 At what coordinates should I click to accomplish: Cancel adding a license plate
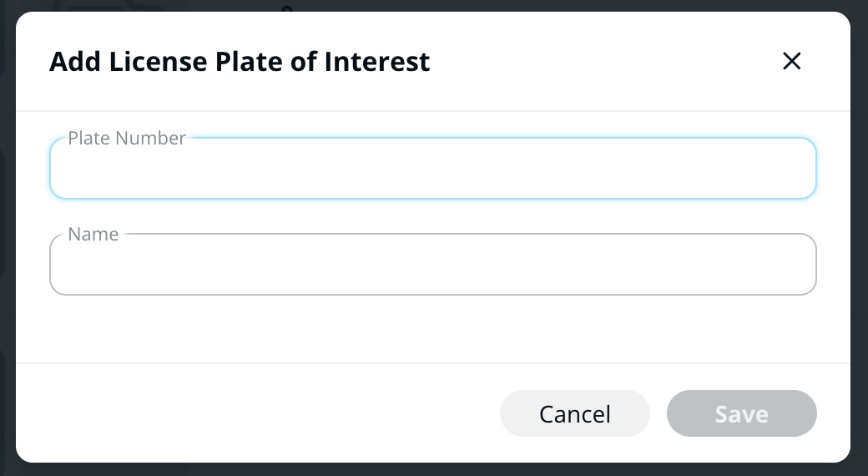tap(574, 413)
